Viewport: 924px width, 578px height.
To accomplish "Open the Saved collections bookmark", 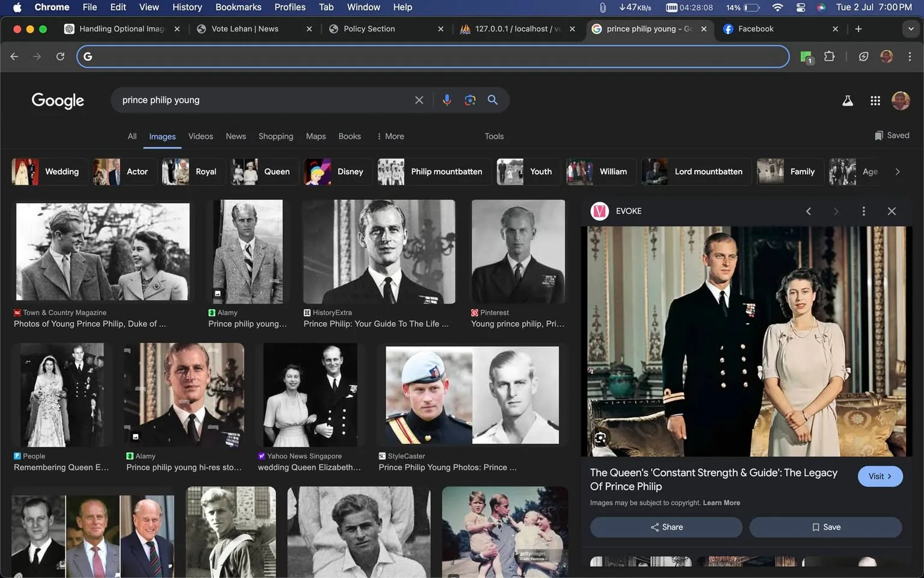I will 892,135.
